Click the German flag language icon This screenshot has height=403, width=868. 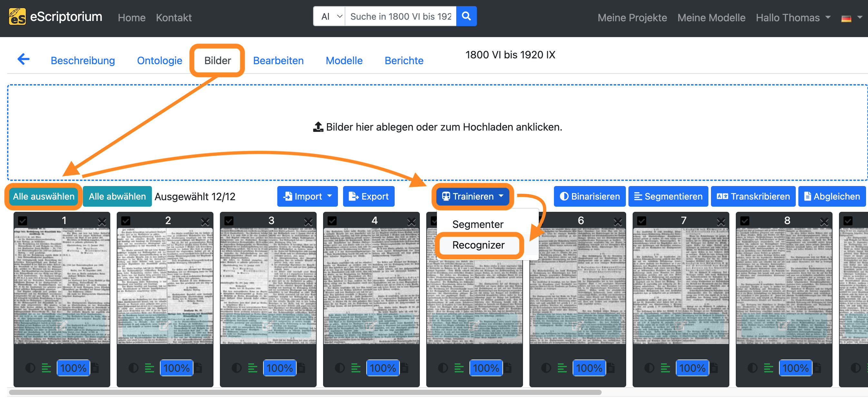[846, 18]
